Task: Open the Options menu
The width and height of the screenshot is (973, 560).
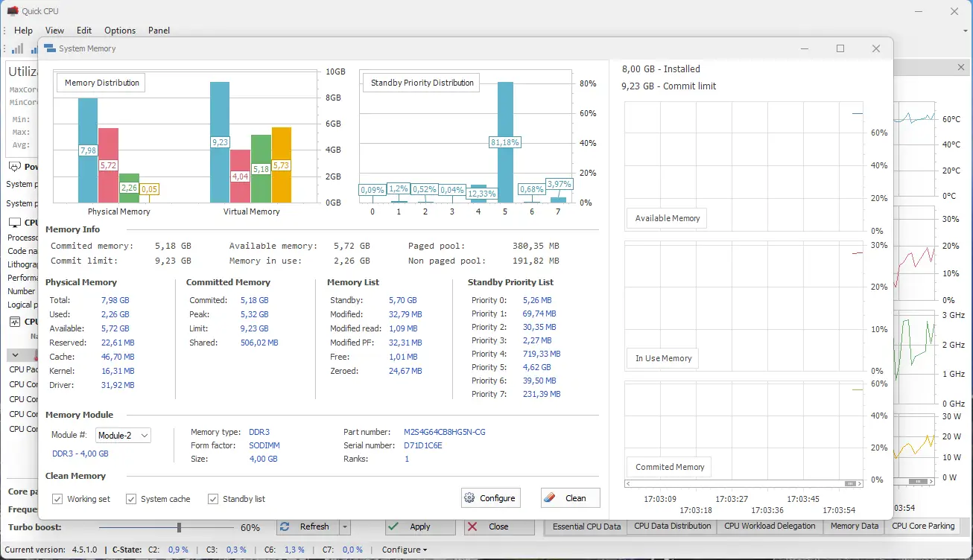Action: click(x=120, y=31)
